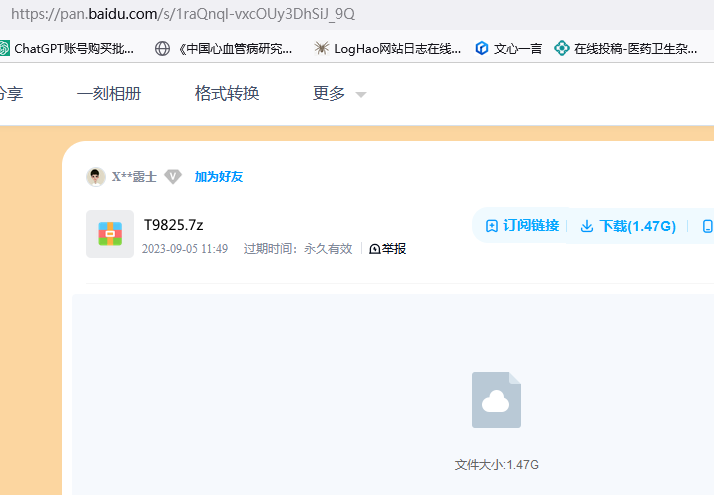Report the file with 举报
This screenshot has height=495, width=714.
coord(388,249)
